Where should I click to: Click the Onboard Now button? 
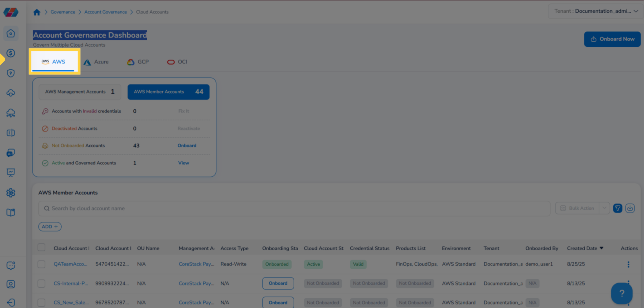pos(613,39)
